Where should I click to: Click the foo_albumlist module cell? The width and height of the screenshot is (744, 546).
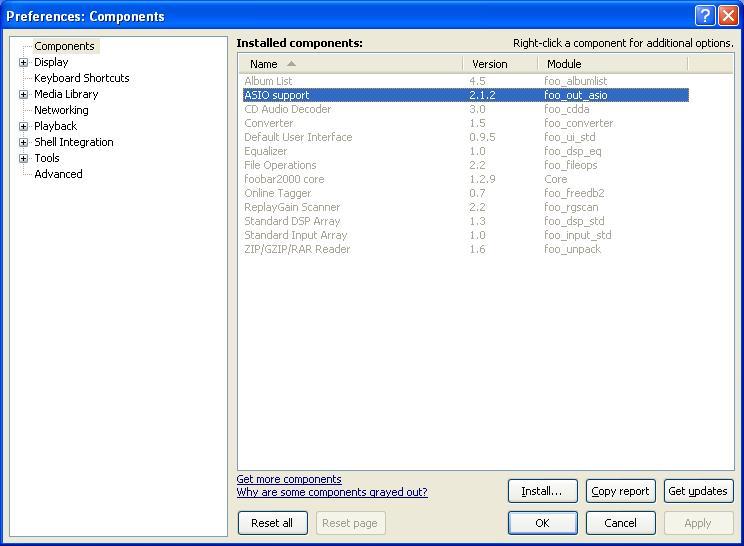click(x=576, y=81)
